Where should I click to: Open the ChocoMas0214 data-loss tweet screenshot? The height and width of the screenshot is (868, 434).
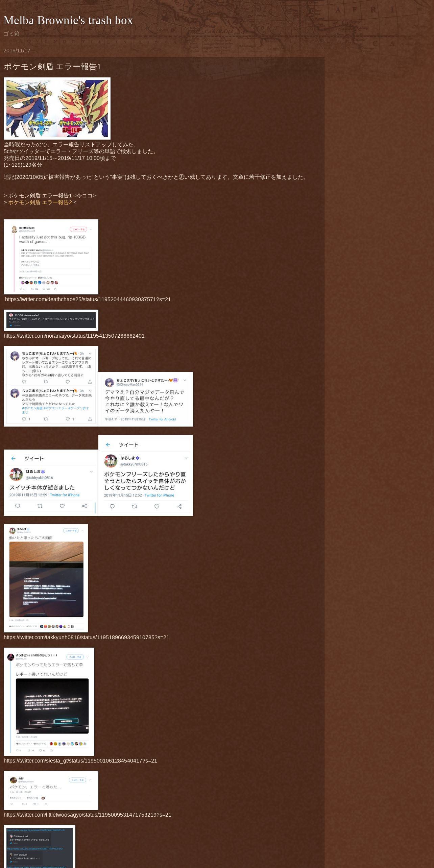pos(146,399)
